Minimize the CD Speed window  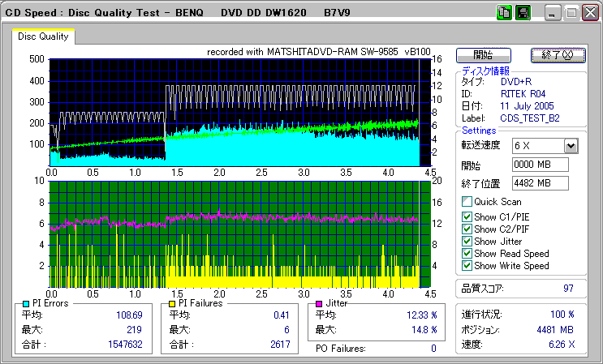point(553,13)
